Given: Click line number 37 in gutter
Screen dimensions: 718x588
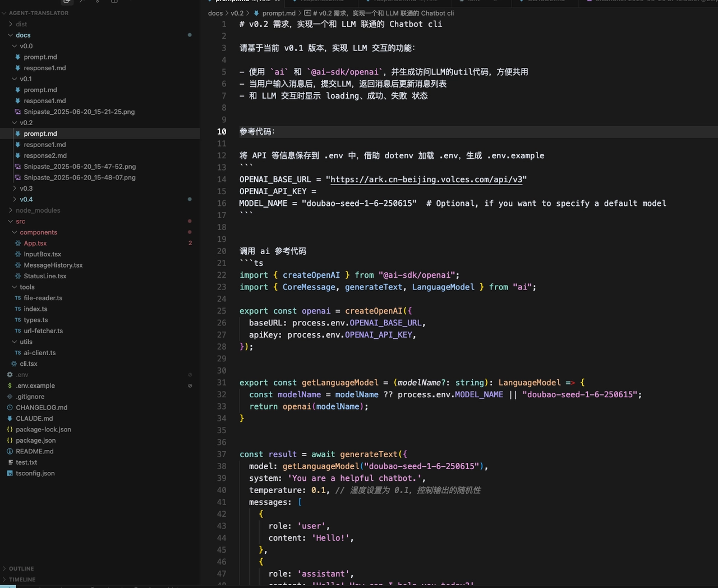Looking at the screenshot, I should (x=222, y=454).
